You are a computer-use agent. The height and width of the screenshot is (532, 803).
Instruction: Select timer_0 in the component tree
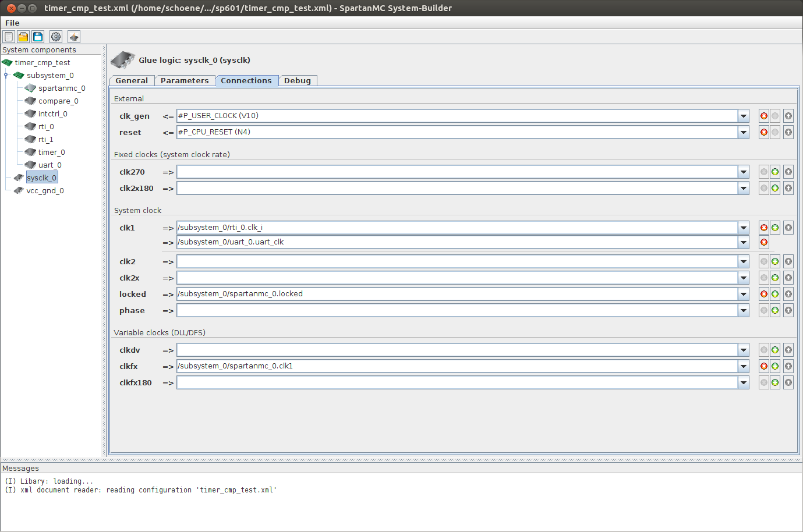click(52, 152)
